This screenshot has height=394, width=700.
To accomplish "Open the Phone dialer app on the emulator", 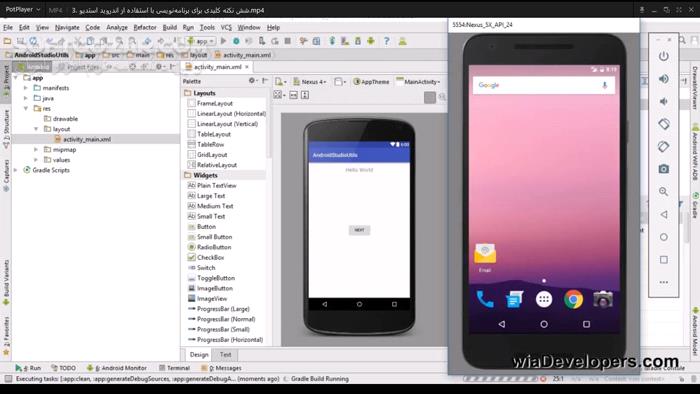I will [485, 299].
